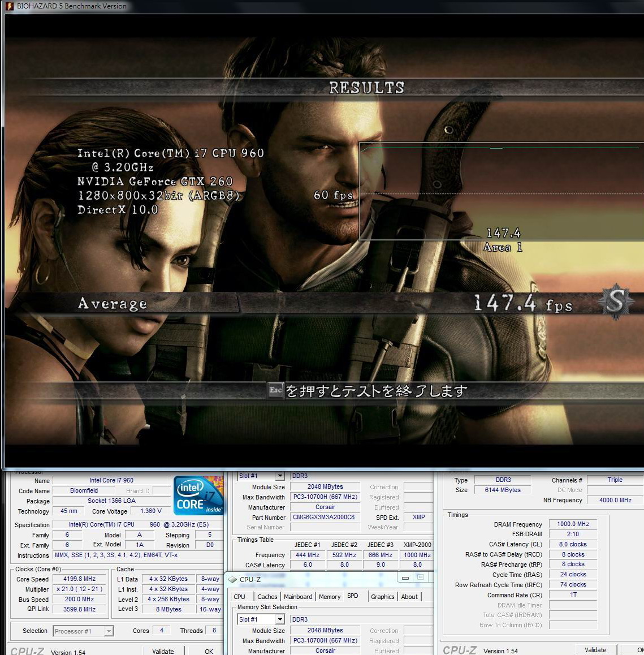
Task: Open the Caches tab
Action: 267,597
